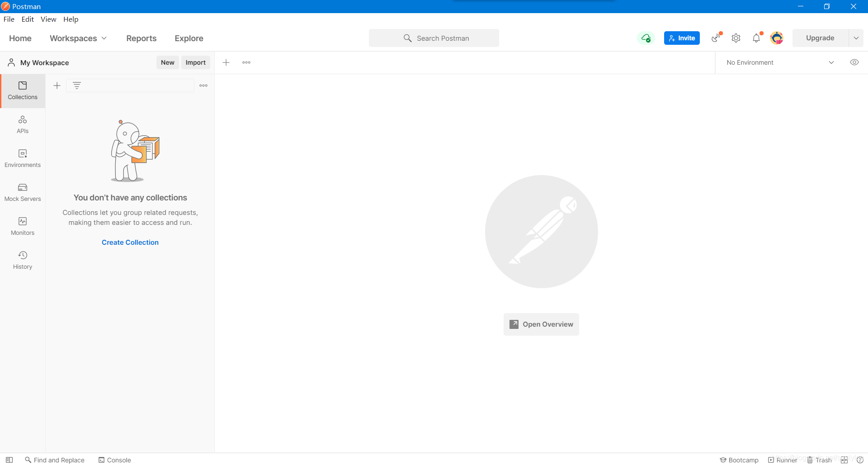The image size is (868, 466).
Task: Go to the Home tab
Action: click(20, 38)
